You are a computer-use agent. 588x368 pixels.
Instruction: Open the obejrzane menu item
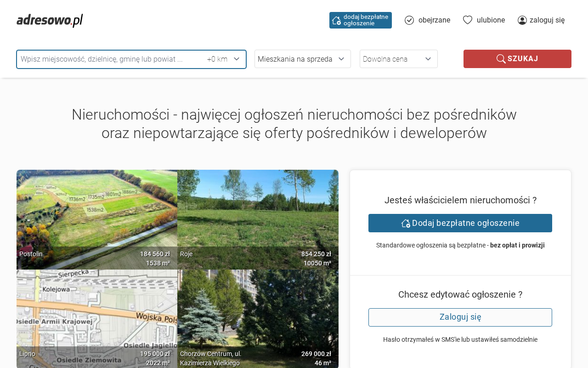[434, 20]
